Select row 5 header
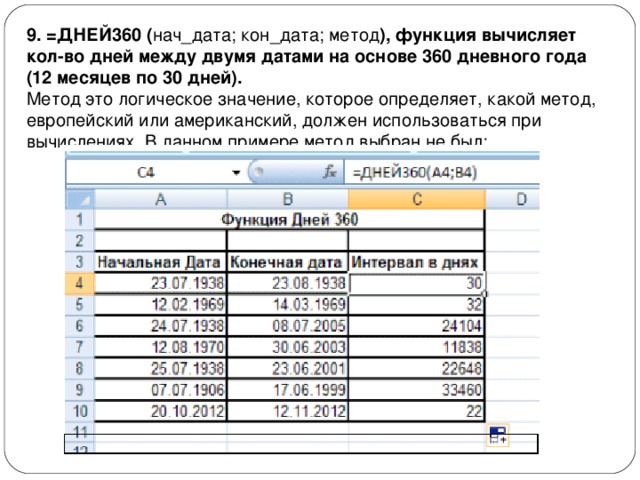 coord(80,304)
